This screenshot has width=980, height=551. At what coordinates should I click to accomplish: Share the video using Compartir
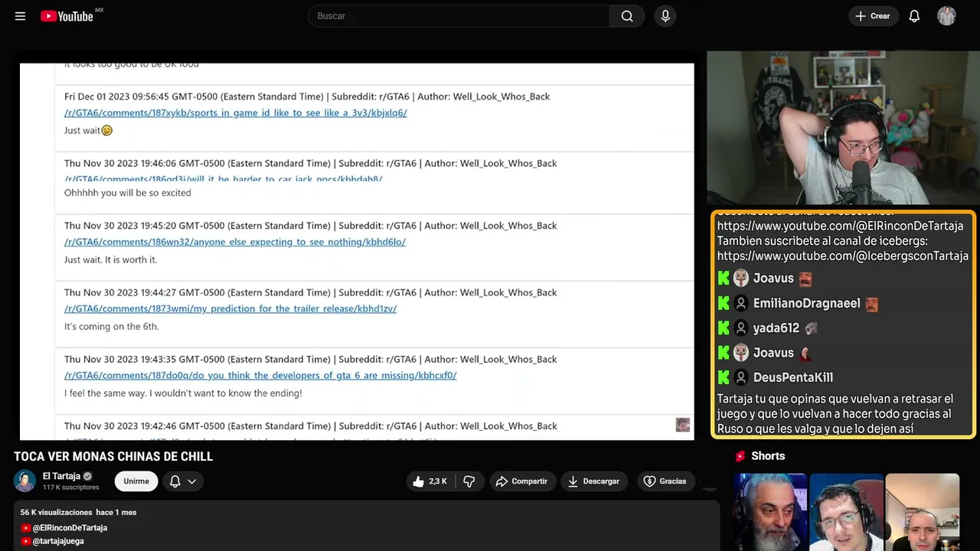pyautogui.click(x=521, y=481)
